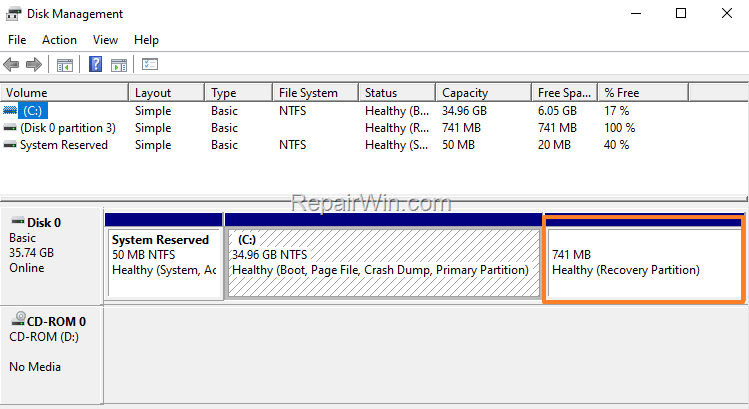The width and height of the screenshot is (749, 409).
Task: Open the Help menu
Action: tap(146, 40)
